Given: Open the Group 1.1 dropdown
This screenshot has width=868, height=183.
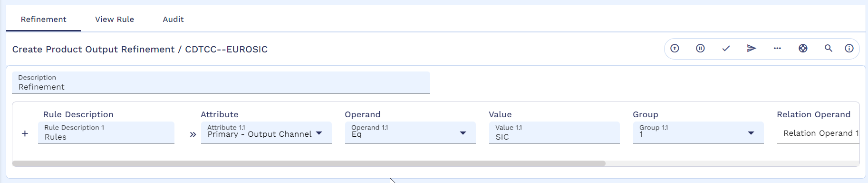Looking at the screenshot, I should click(698, 132).
